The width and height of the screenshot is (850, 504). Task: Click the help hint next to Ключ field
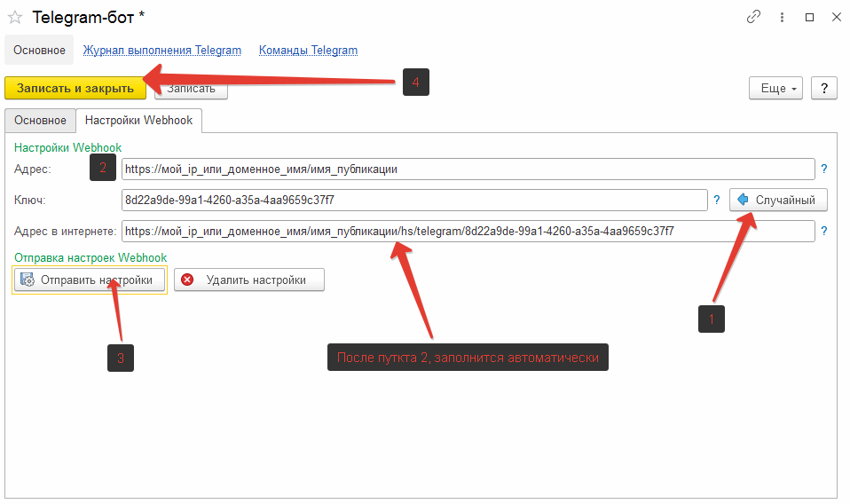pyautogui.click(x=717, y=201)
